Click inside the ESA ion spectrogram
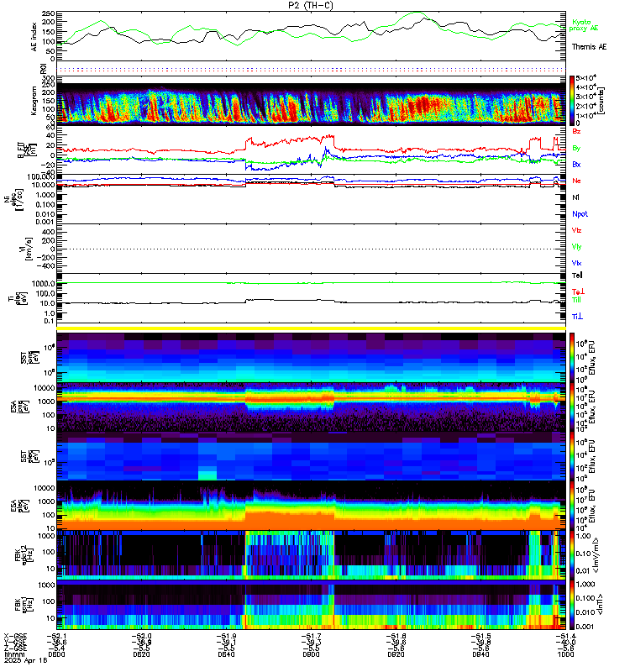 [311, 407]
